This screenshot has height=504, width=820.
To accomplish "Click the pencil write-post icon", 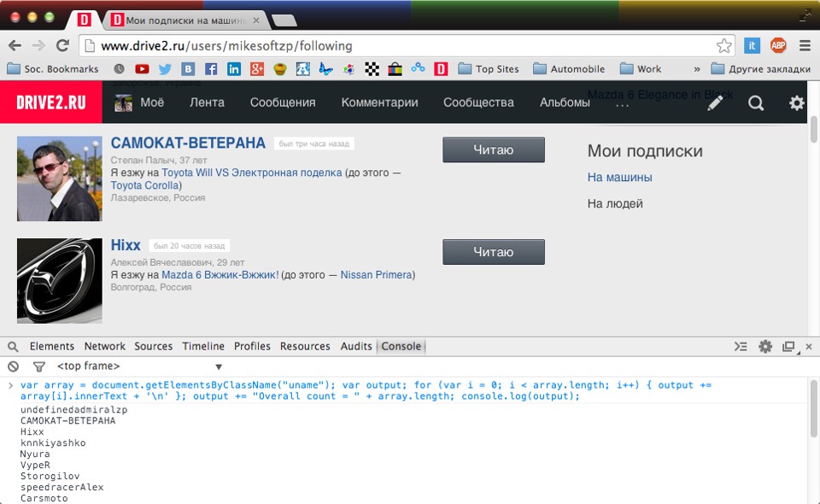I will point(715,103).
